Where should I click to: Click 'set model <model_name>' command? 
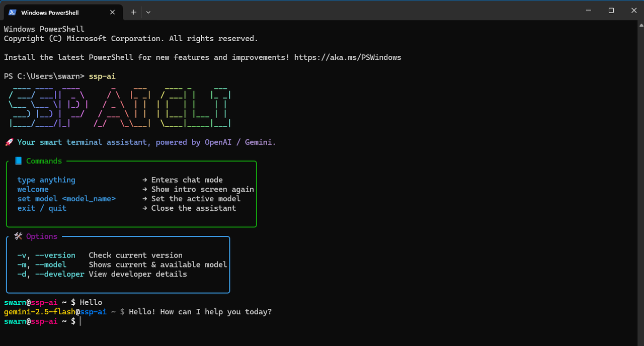click(66, 199)
